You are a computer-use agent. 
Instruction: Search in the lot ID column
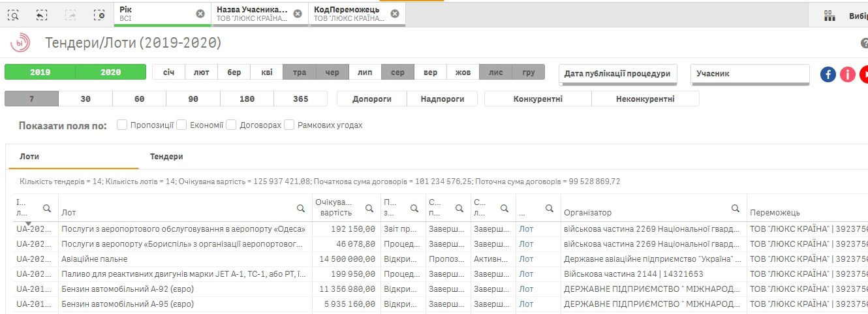[x=47, y=208]
